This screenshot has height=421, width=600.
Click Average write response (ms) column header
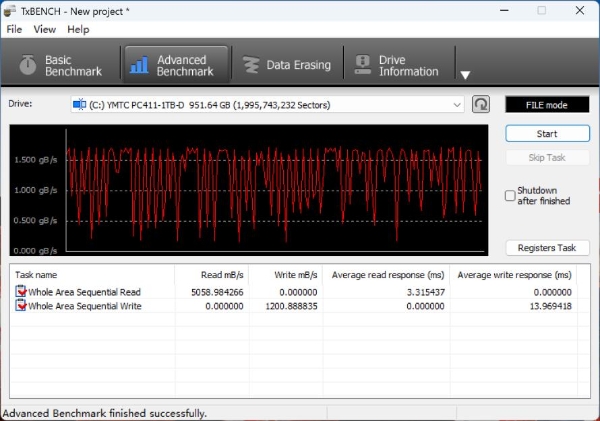(x=514, y=275)
